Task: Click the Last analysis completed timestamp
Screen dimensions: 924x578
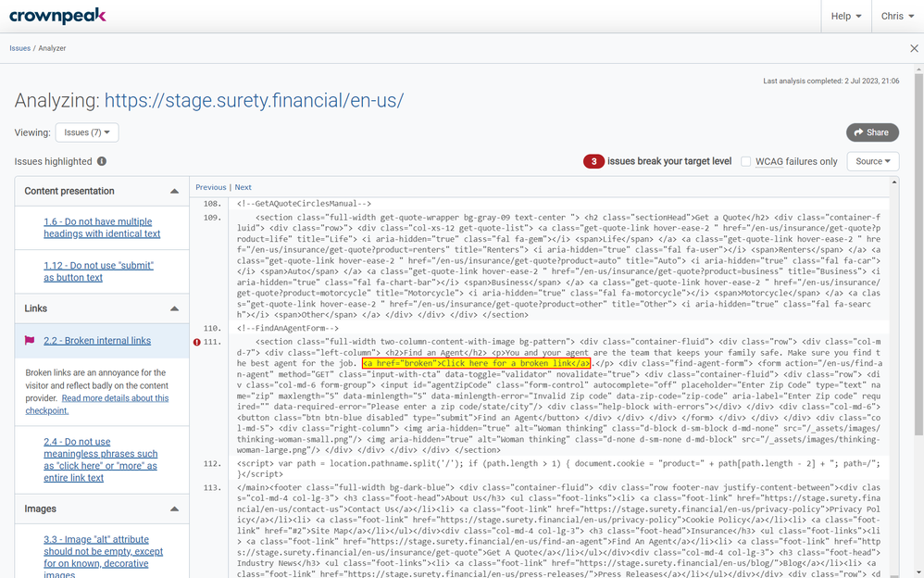Action: [x=830, y=81]
